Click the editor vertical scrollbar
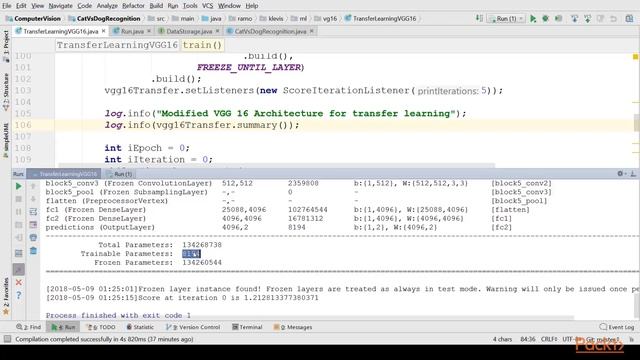Image resolution: width=640 pixels, height=360 pixels. coord(636,123)
